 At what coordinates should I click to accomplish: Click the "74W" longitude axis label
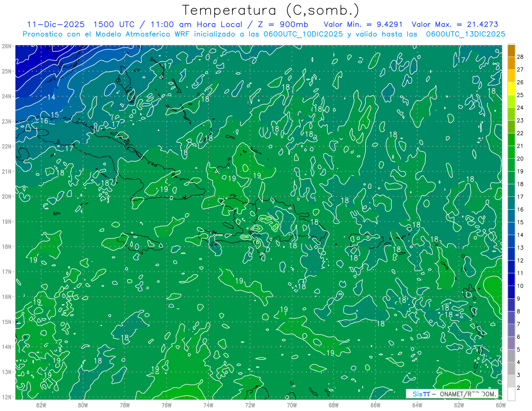pos(208,405)
